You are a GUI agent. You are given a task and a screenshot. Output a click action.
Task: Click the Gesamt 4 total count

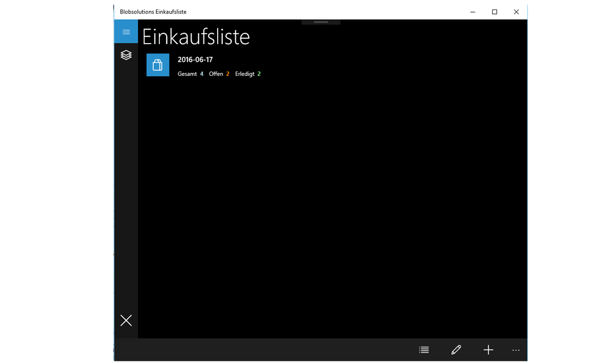191,74
